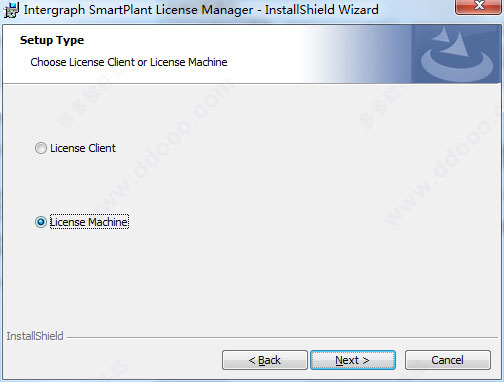Click the dotted-outlined "License Machine" label

[x=89, y=222]
